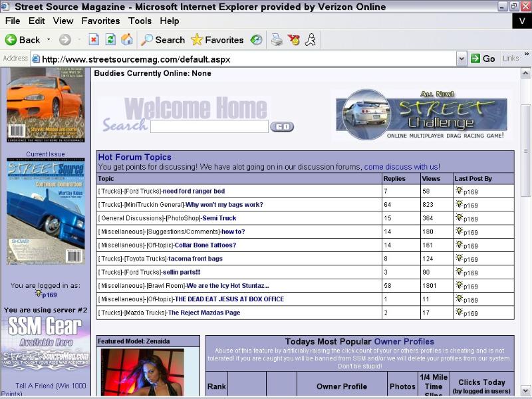532x399 pixels.
Task: Click the Print toolbar icon
Action: (277, 40)
